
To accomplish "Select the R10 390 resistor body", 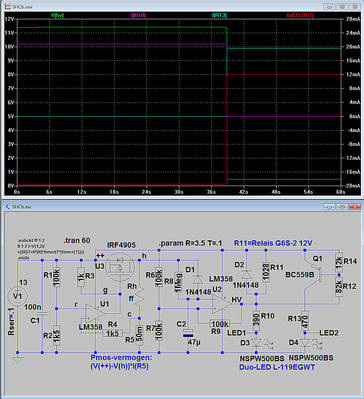I will point(257,320).
